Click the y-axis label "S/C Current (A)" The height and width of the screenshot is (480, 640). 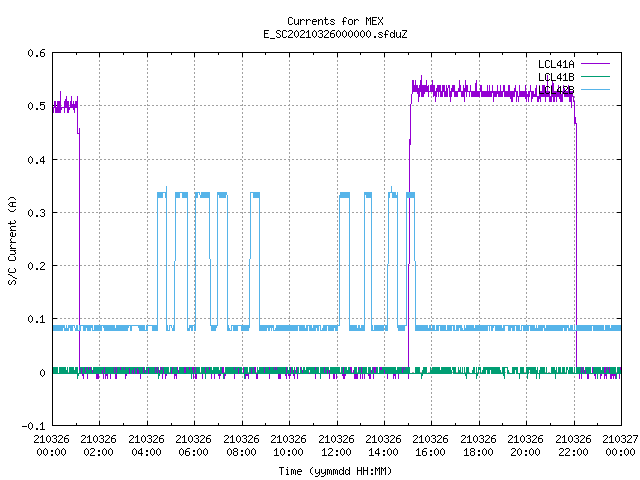(12, 240)
